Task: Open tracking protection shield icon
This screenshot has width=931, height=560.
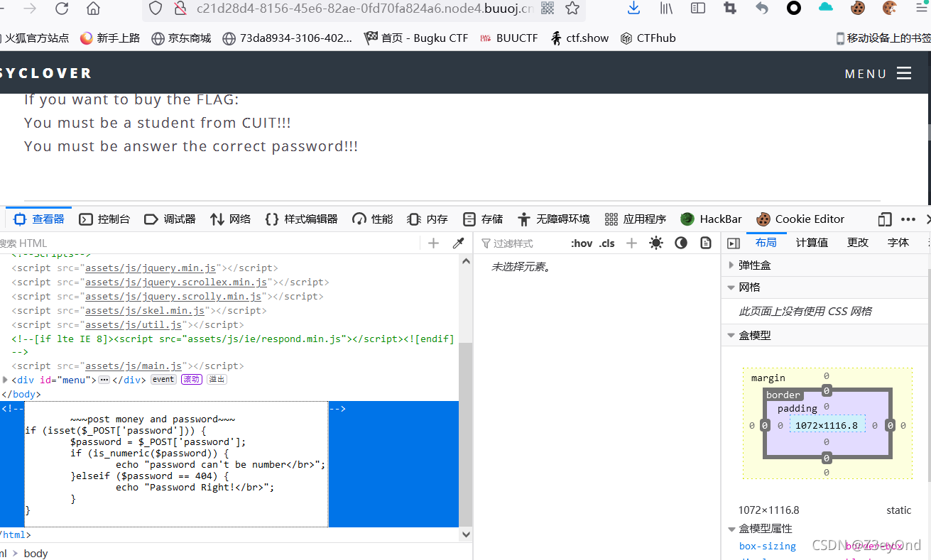Action: (x=156, y=9)
